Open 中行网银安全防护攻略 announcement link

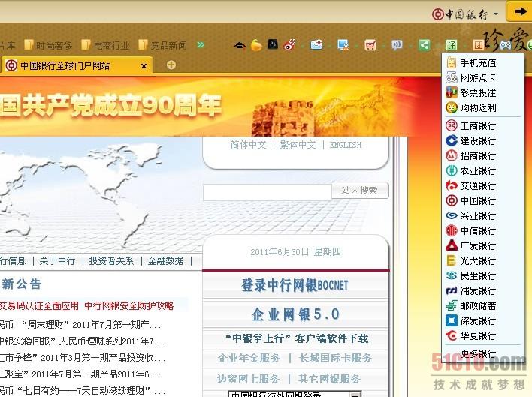[129, 306]
